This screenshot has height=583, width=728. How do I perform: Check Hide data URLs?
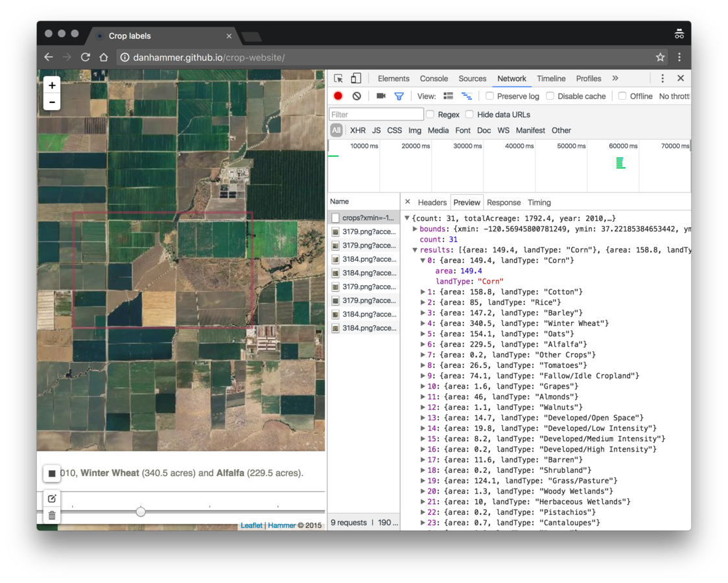[x=469, y=114]
